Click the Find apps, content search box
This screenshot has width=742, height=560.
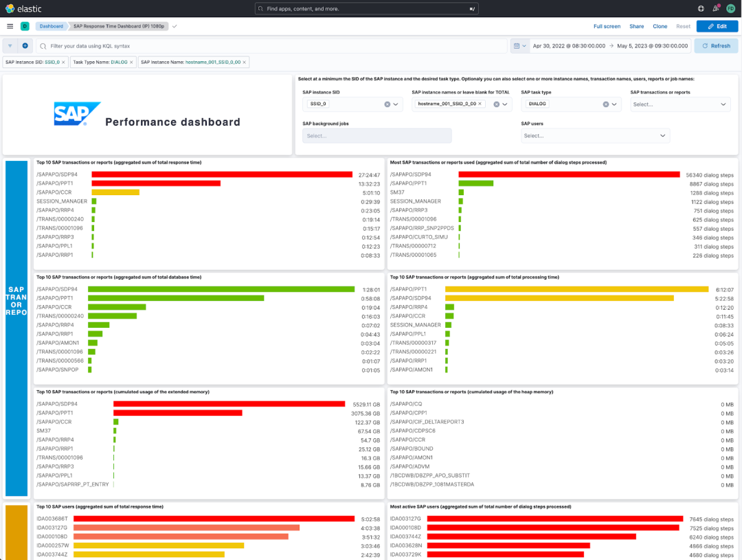(x=366, y=8)
